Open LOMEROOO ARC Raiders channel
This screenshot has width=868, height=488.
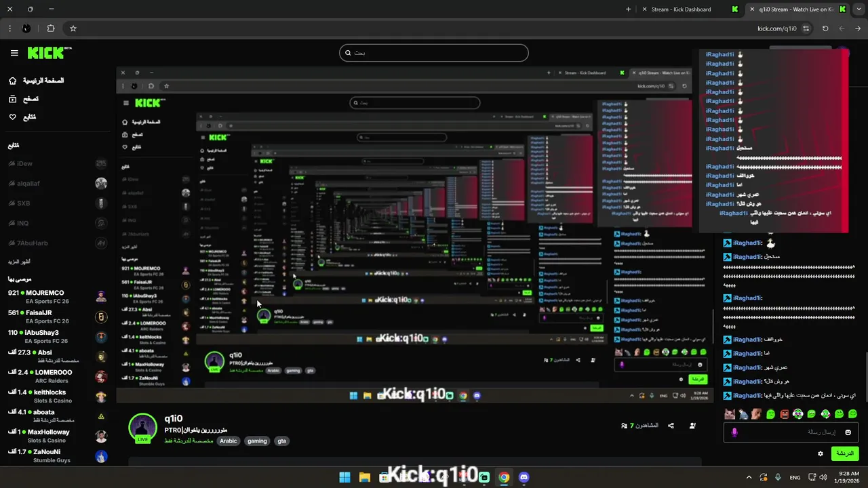(x=58, y=376)
